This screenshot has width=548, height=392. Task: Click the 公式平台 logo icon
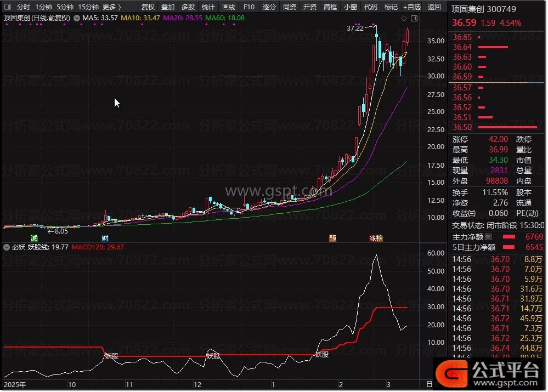[451, 373]
